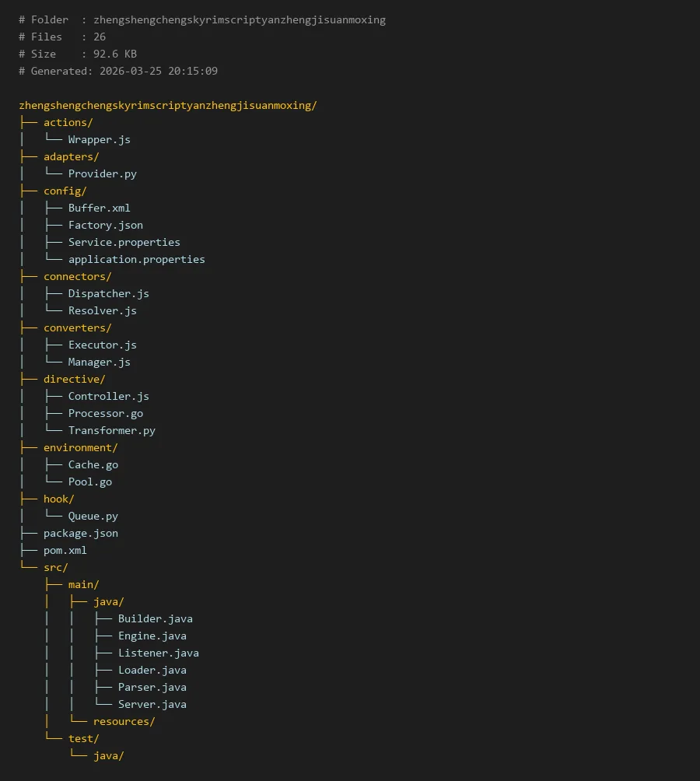Select Buffer.xml file
Screen dimensions: 700x781
pyautogui.click(x=99, y=208)
